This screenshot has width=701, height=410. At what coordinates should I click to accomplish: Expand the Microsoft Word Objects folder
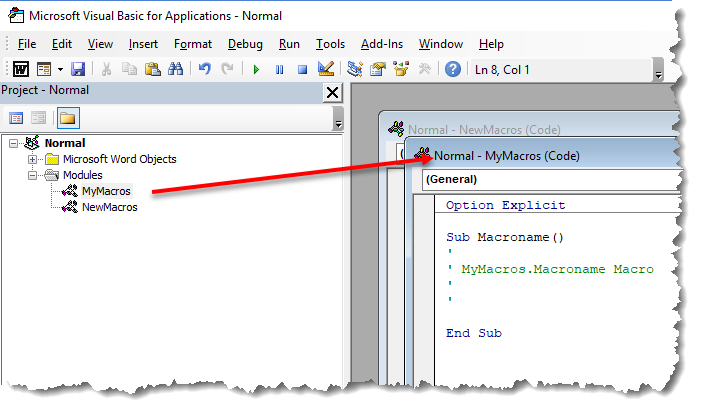coord(32,159)
